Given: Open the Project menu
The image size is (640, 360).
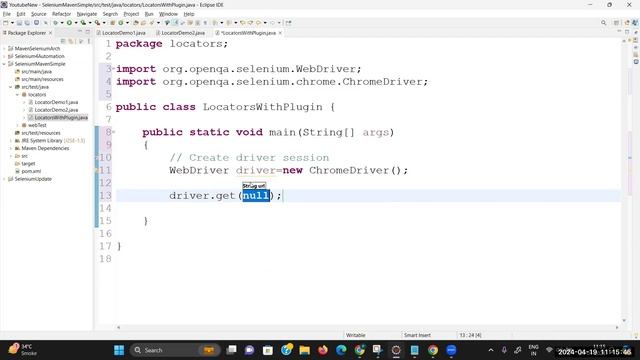Looking at the screenshot, I should (131, 14).
